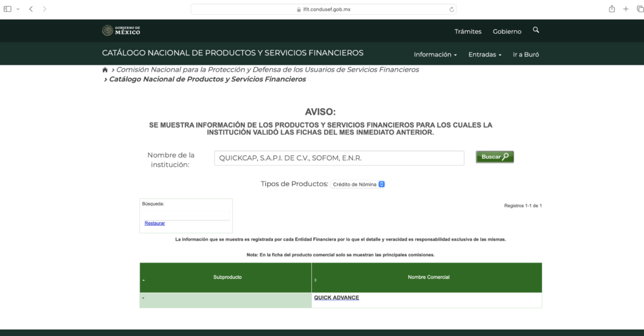Open the site search magnifier icon
The width and height of the screenshot is (644, 336).
[536, 30]
